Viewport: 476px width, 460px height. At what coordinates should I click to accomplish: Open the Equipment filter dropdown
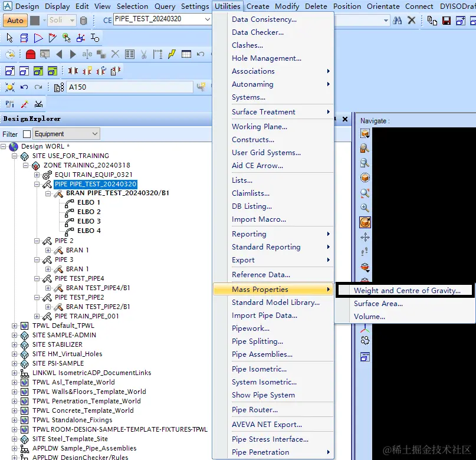(x=66, y=134)
